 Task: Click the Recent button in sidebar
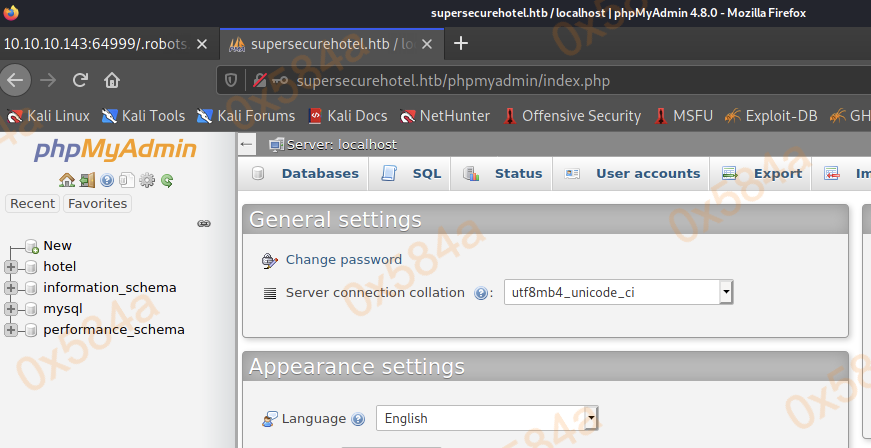coord(33,203)
